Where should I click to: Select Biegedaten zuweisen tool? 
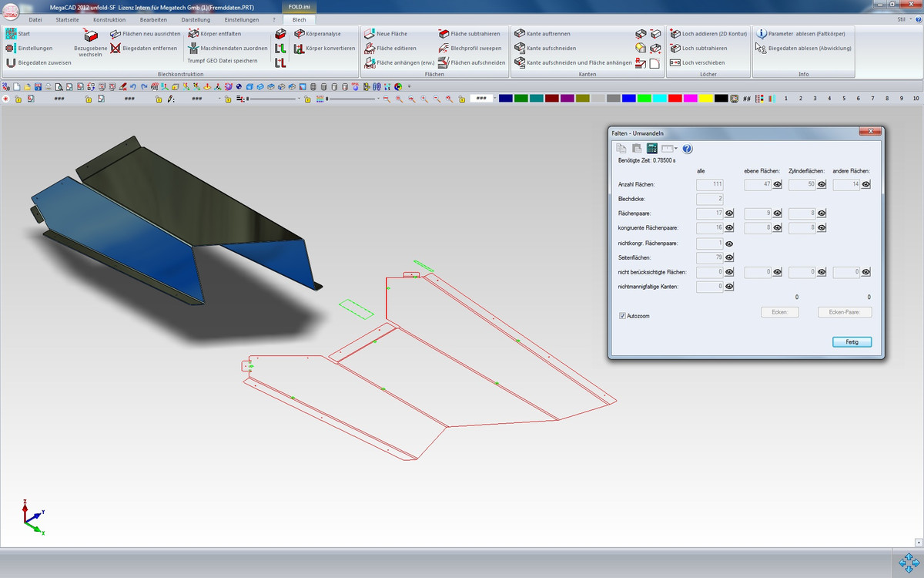(38, 62)
